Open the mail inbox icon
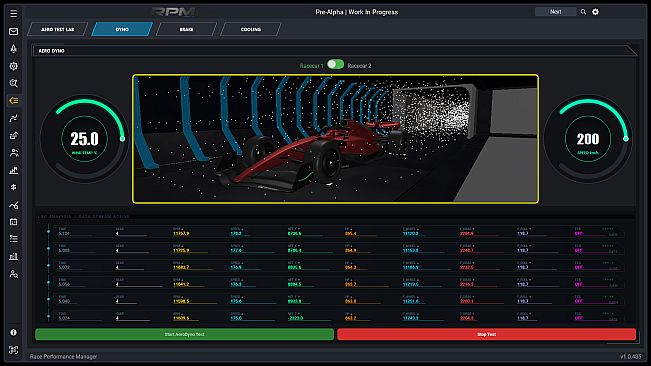 tap(13, 31)
